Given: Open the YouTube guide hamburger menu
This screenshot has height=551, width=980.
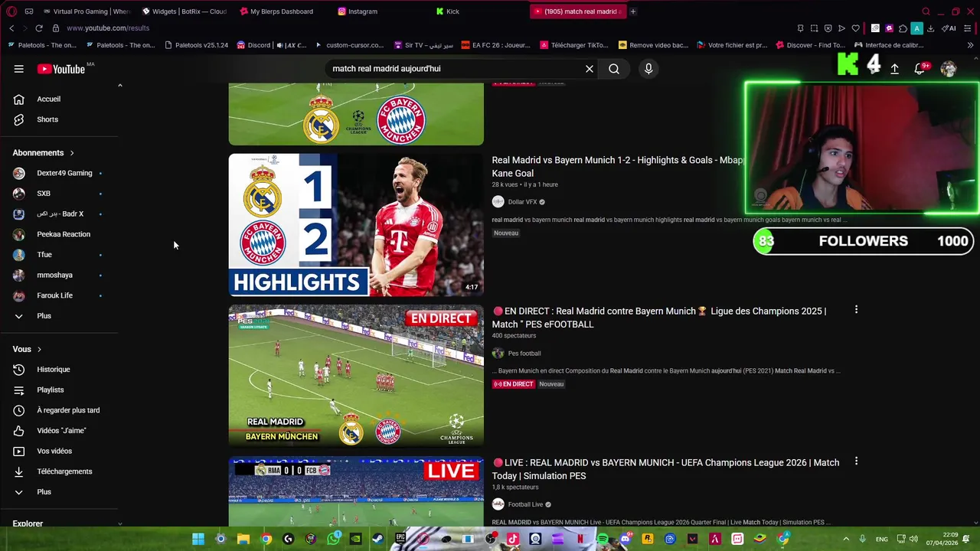Looking at the screenshot, I should point(19,69).
